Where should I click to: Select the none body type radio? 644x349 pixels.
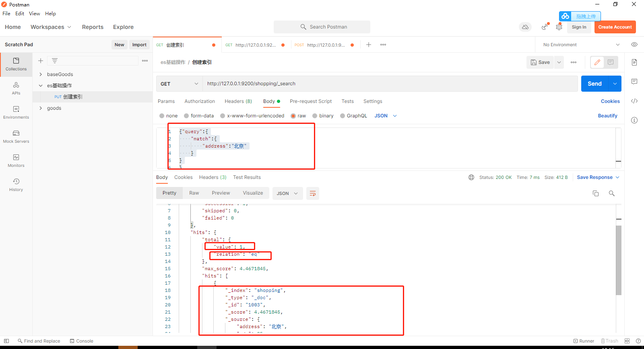coord(162,116)
